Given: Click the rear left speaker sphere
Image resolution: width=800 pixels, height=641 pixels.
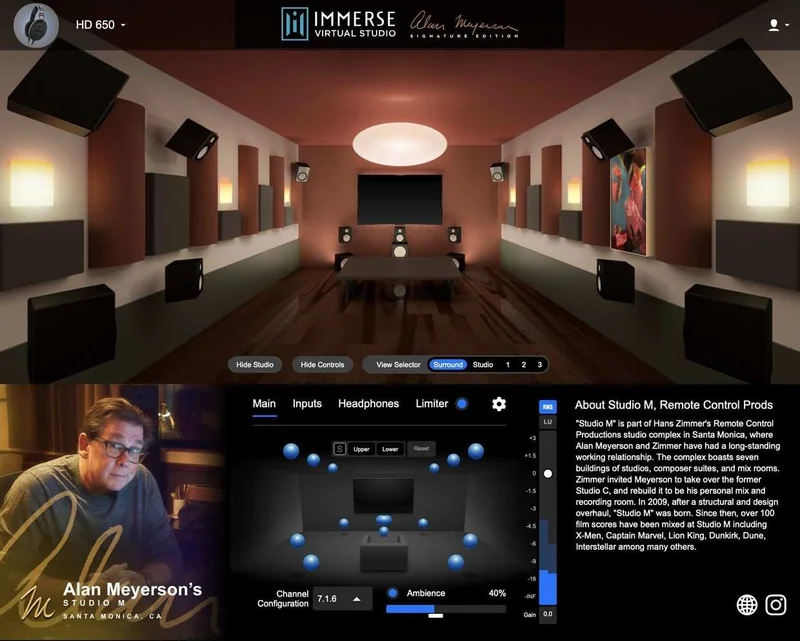Looking at the screenshot, I should point(311,562).
